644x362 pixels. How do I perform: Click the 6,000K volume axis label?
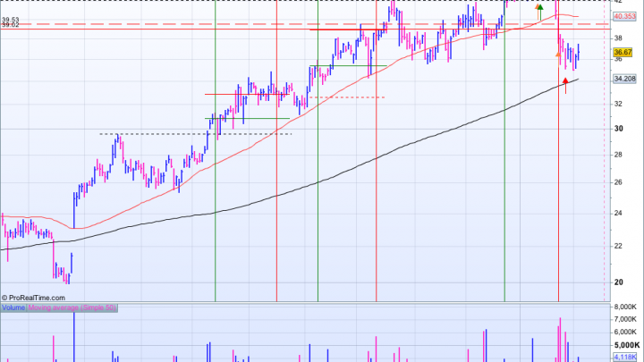pos(625,332)
